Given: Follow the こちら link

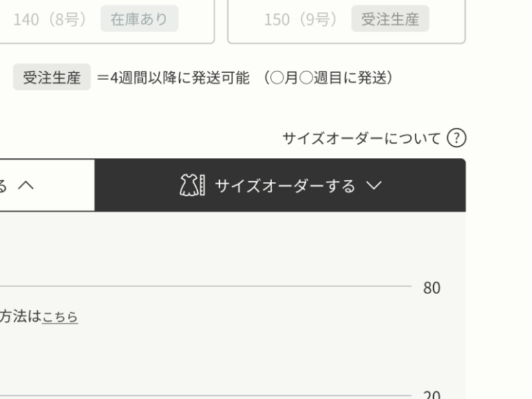Looking at the screenshot, I should [60, 317].
